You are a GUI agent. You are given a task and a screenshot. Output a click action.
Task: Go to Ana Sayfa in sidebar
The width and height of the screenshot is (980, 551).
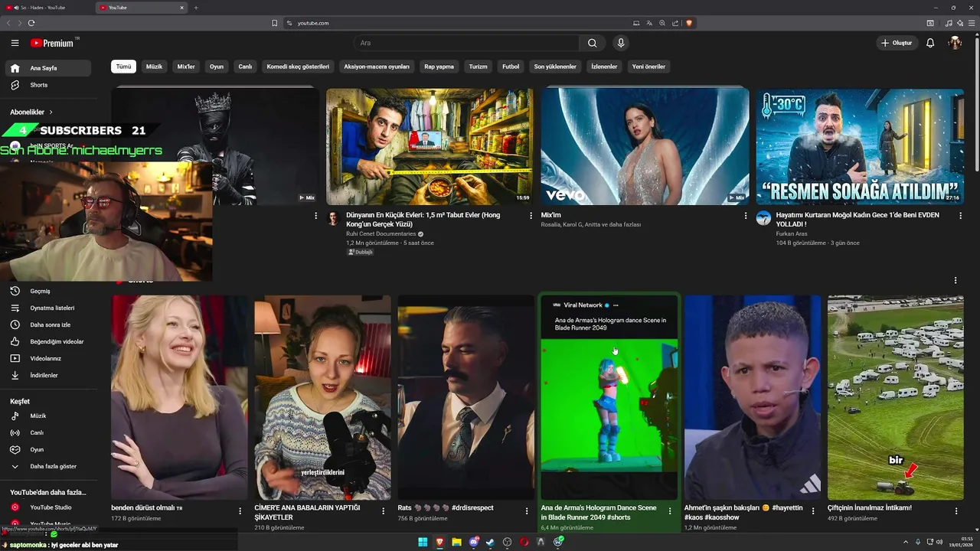coord(48,68)
